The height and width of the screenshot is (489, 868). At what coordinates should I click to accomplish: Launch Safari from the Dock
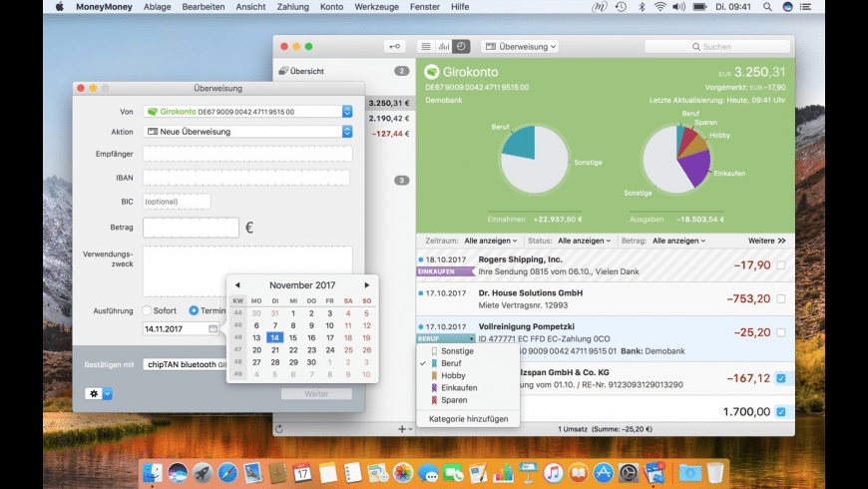pos(227,473)
